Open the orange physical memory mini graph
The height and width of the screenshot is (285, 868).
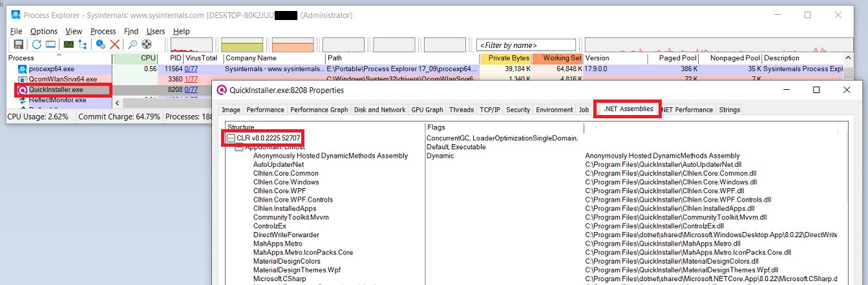[x=293, y=45]
